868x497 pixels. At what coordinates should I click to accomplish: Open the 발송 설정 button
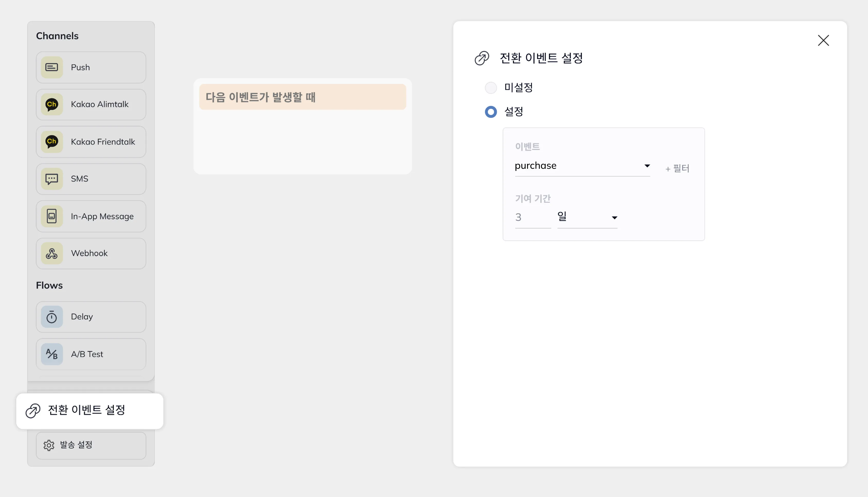91,446
